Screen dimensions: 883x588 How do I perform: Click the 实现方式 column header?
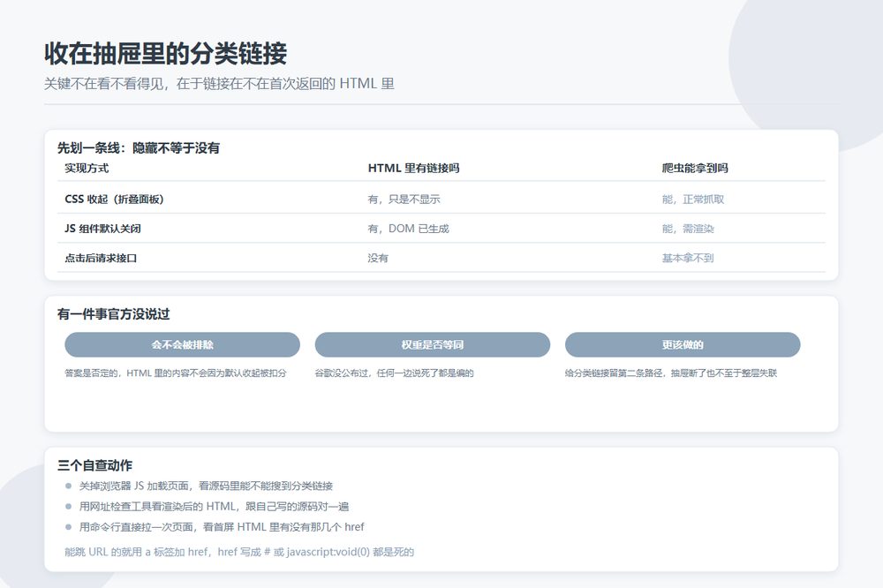point(87,169)
